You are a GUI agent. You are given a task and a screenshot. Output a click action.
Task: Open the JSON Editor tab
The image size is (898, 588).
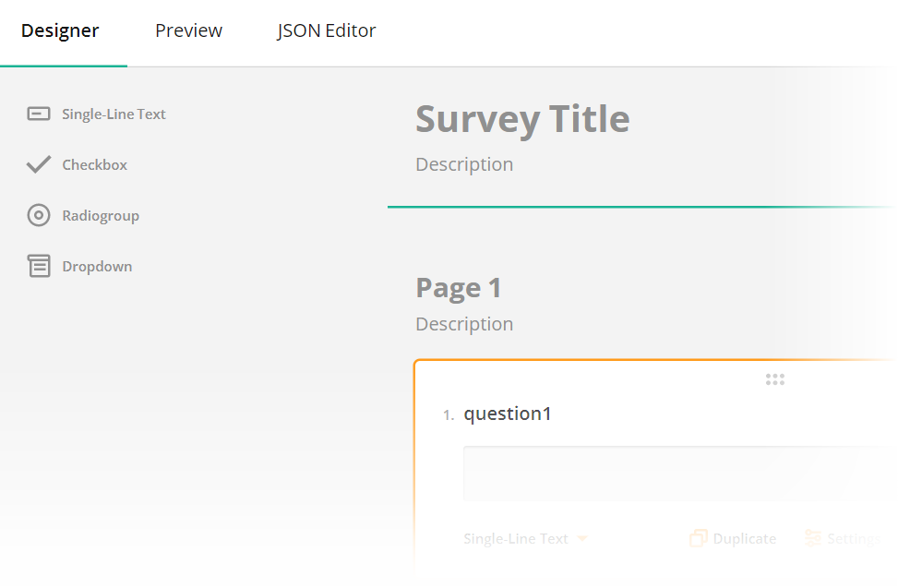[x=326, y=30]
